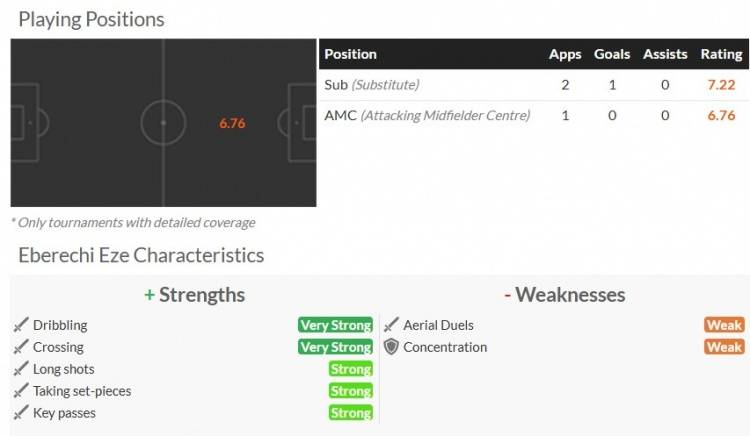The height and width of the screenshot is (436, 750).
Task: Click the sword icon beside Dribbling
Action: [x=20, y=325]
